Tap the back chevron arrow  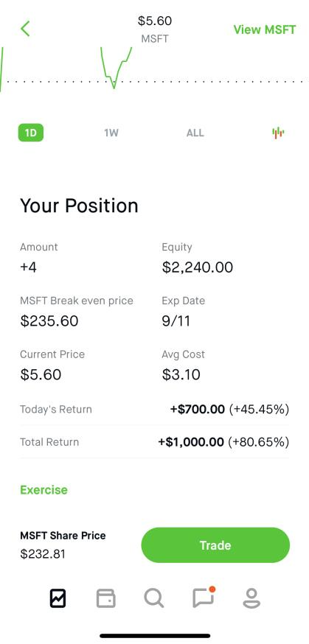(25, 29)
